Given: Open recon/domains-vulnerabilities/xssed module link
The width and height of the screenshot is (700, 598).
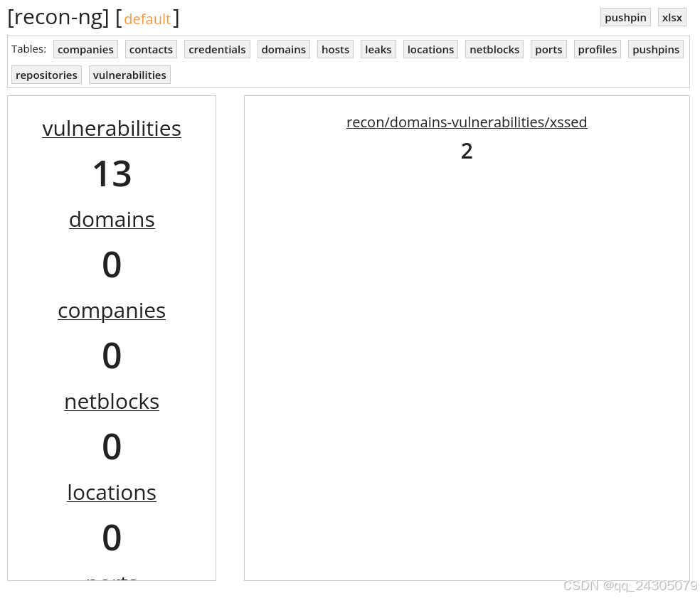Looking at the screenshot, I should (x=467, y=122).
